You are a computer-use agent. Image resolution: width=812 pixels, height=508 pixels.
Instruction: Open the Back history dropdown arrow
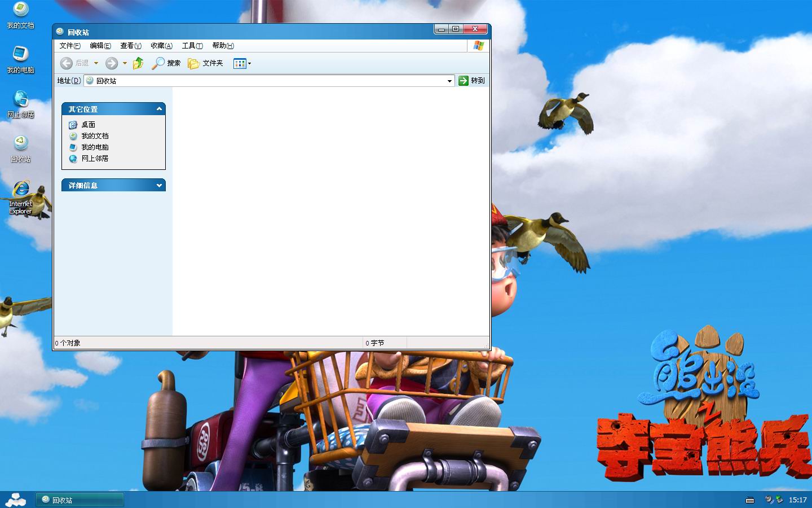tap(96, 63)
